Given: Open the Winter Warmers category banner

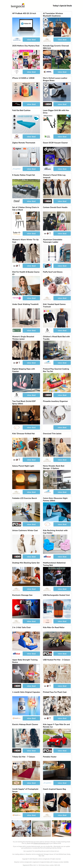Looking at the screenshot, I should (21, 828).
